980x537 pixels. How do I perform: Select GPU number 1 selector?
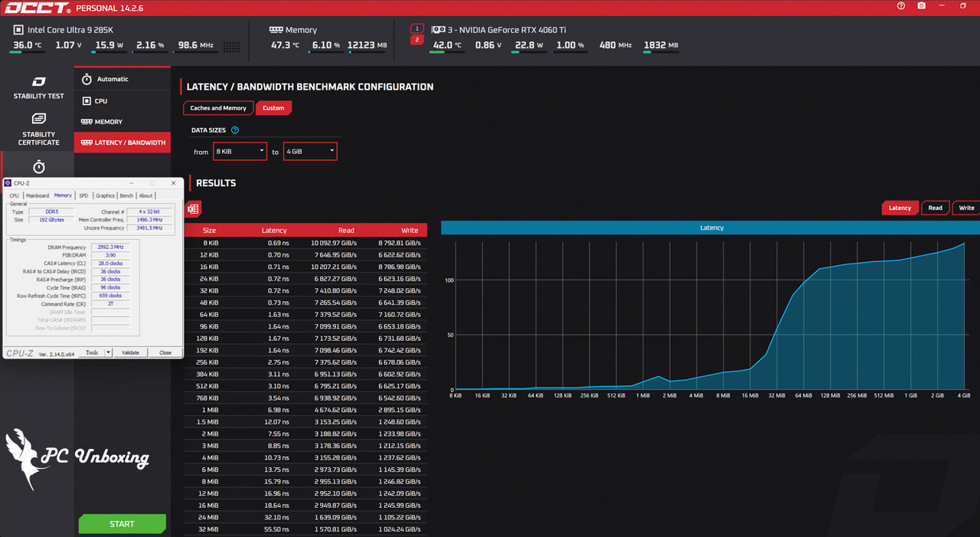[416, 28]
